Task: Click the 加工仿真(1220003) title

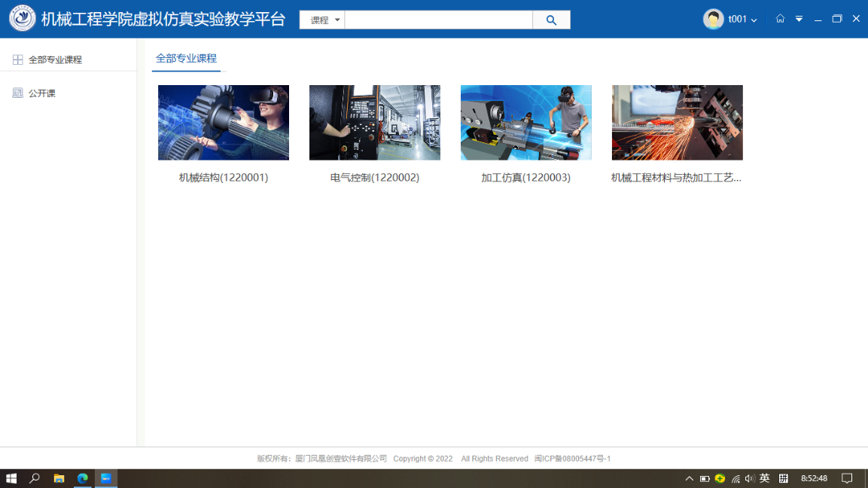Action: [x=526, y=178]
